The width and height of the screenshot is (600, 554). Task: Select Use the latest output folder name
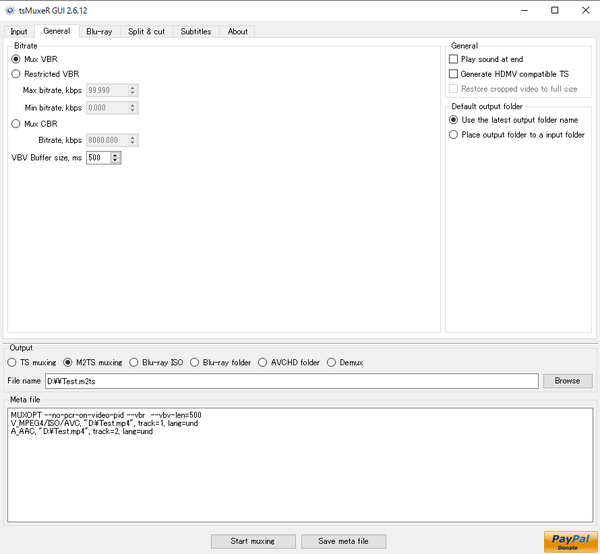coord(514,120)
